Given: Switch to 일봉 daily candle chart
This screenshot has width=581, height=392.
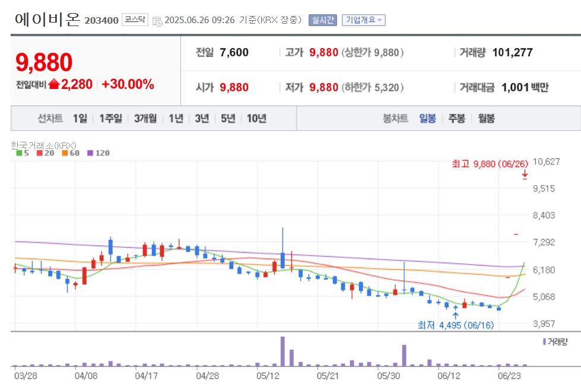Looking at the screenshot, I should pos(427,119).
